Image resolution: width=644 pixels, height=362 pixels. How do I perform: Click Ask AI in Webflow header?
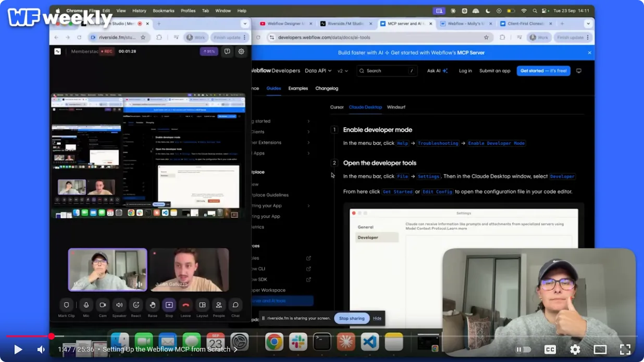point(437,71)
